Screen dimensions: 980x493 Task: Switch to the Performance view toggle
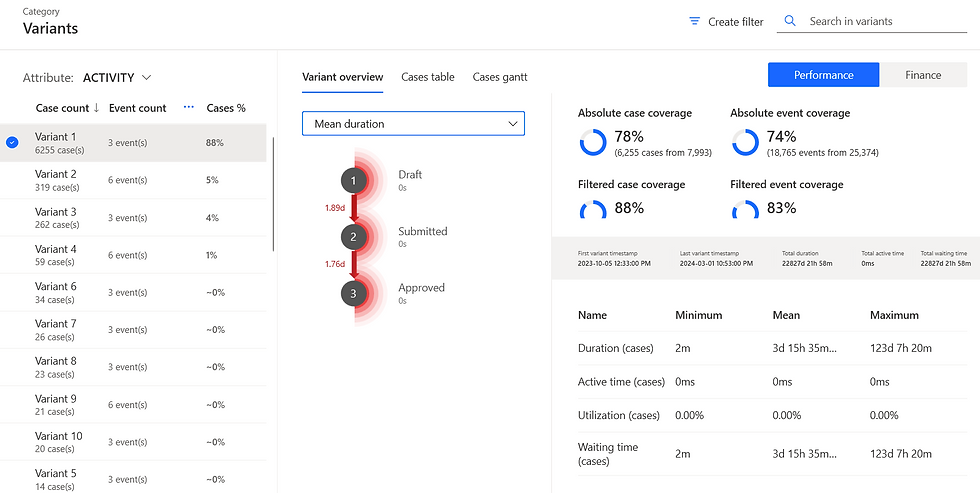point(823,75)
